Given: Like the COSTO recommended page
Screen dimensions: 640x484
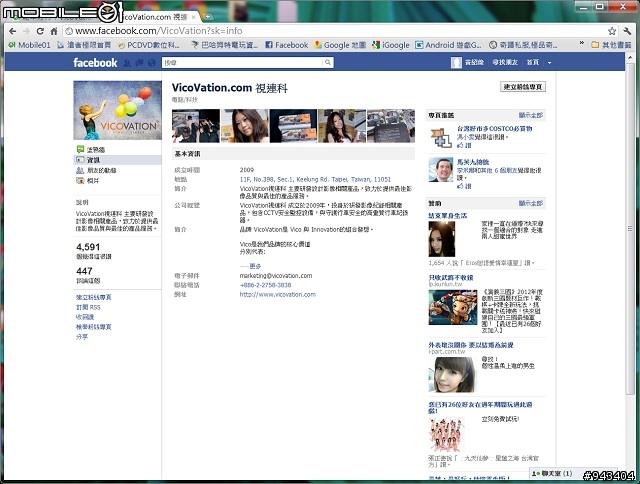Looking at the screenshot, I should (x=464, y=145).
